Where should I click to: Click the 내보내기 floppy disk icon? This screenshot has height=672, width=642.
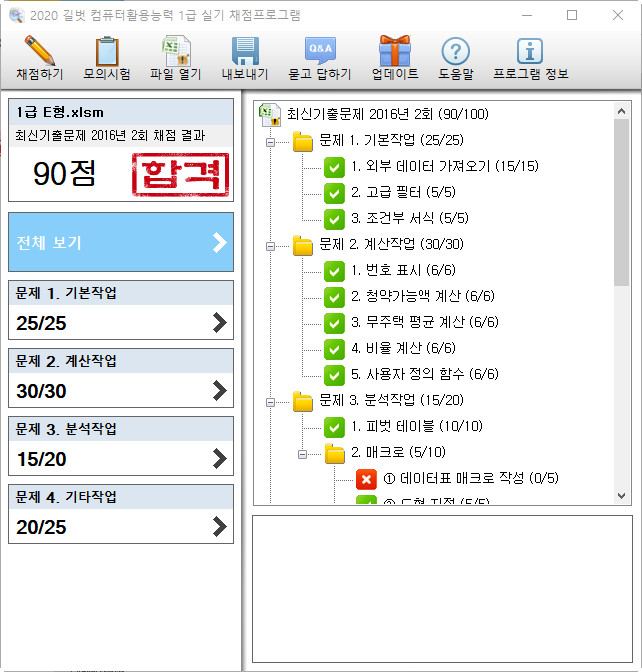[x=245, y=51]
